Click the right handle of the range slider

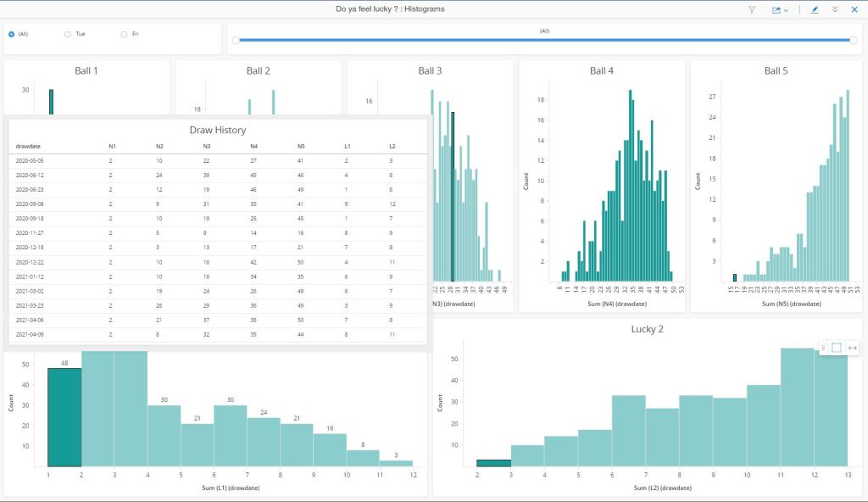853,40
